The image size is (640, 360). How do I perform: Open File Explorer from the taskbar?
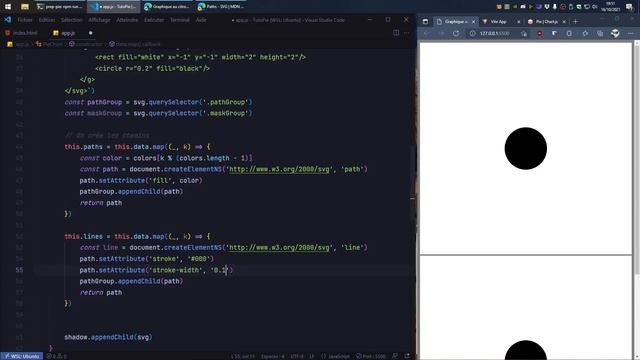tap(25, 7)
